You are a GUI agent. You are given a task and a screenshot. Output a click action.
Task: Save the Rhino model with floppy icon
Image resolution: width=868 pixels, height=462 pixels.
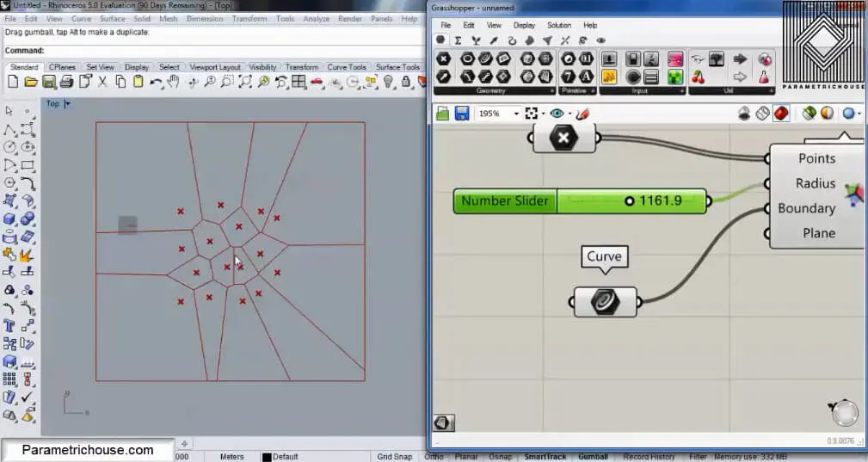pyautogui.click(x=49, y=82)
